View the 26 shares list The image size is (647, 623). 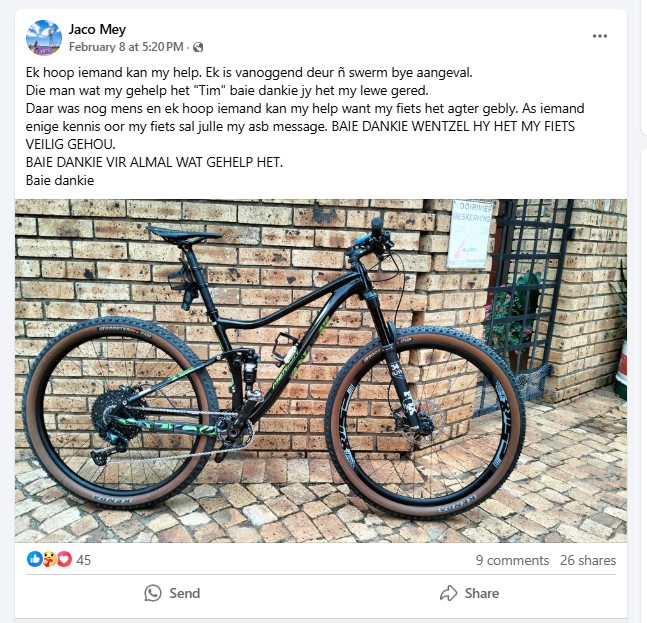[588, 560]
